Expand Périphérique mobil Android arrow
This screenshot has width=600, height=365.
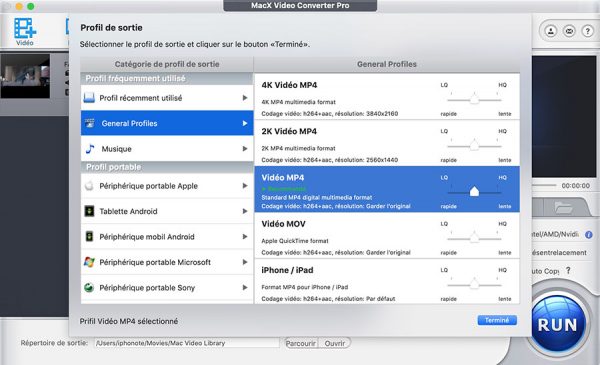(x=245, y=237)
